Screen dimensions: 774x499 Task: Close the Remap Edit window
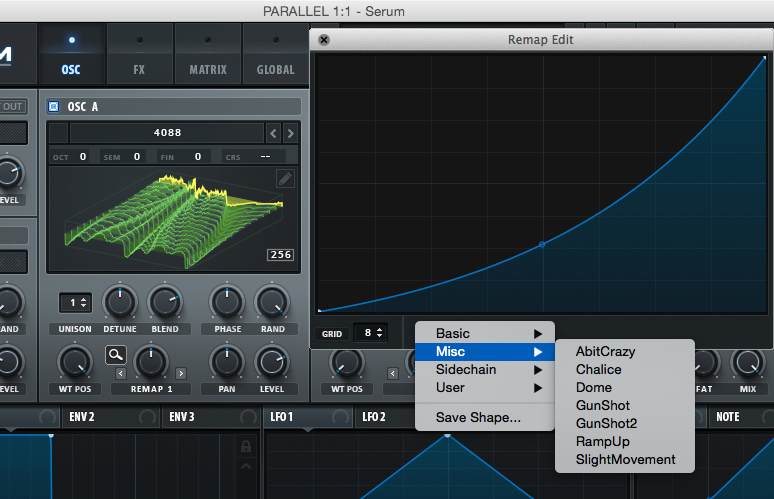[324, 40]
